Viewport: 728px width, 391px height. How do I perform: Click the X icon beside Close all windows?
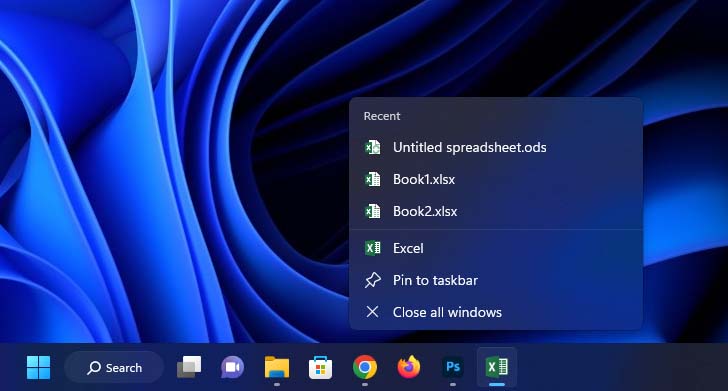pos(372,312)
